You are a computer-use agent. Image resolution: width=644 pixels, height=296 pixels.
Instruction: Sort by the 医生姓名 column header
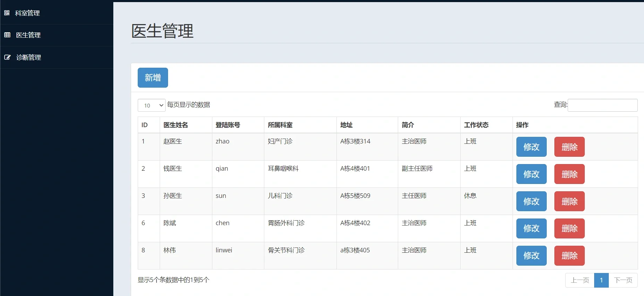click(x=186, y=125)
